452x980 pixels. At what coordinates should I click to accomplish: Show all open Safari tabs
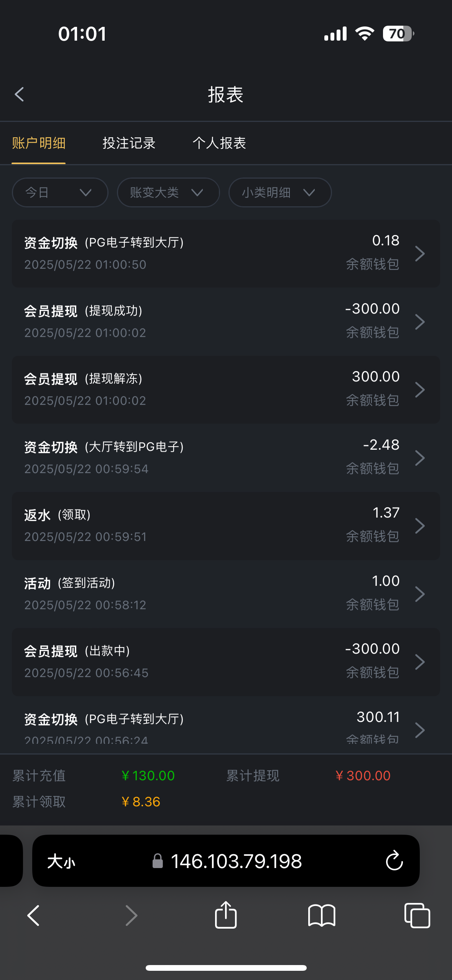pyautogui.click(x=417, y=916)
